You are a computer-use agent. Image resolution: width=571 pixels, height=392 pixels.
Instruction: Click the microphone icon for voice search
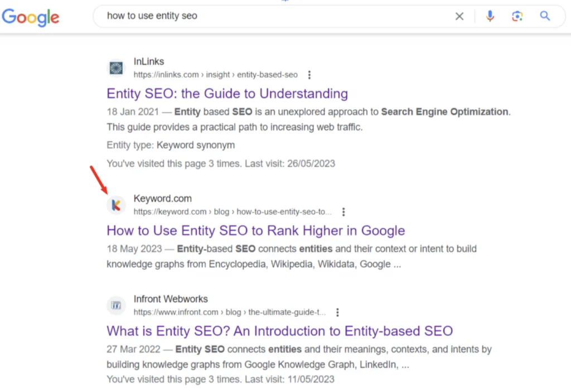coord(490,16)
